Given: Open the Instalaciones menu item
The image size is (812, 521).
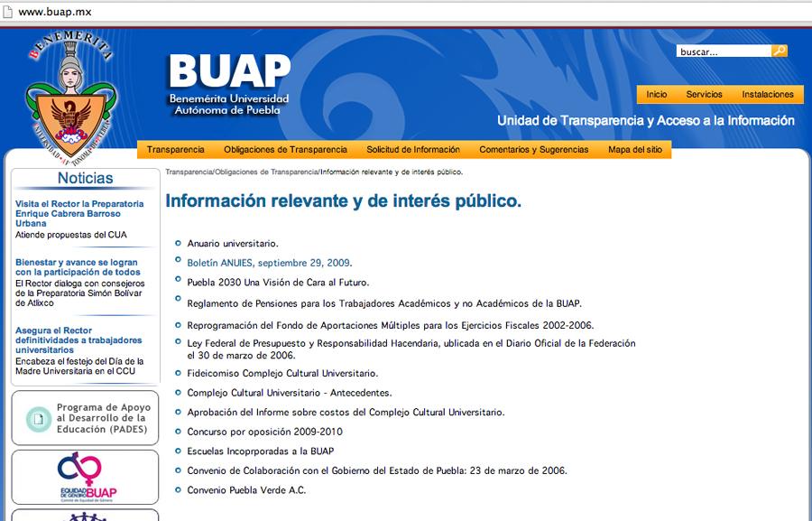Looking at the screenshot, I should 768,94.
